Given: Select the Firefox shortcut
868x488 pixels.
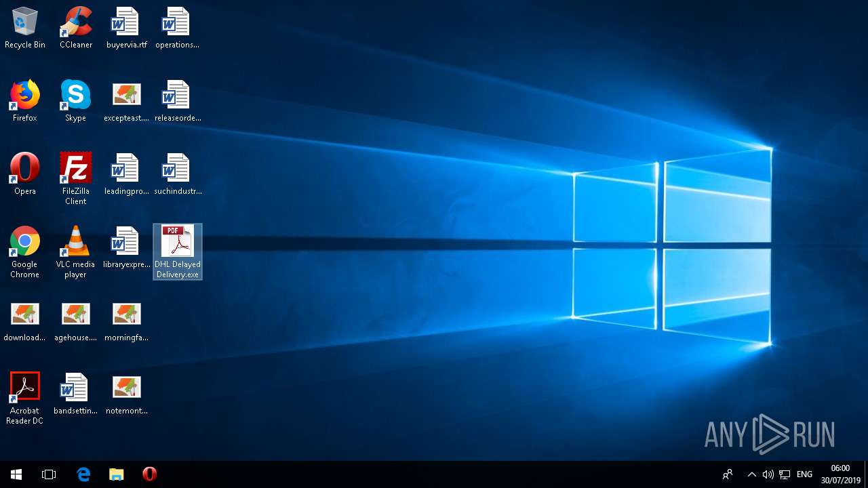Looking at the screenshot, I should [25, 102].
